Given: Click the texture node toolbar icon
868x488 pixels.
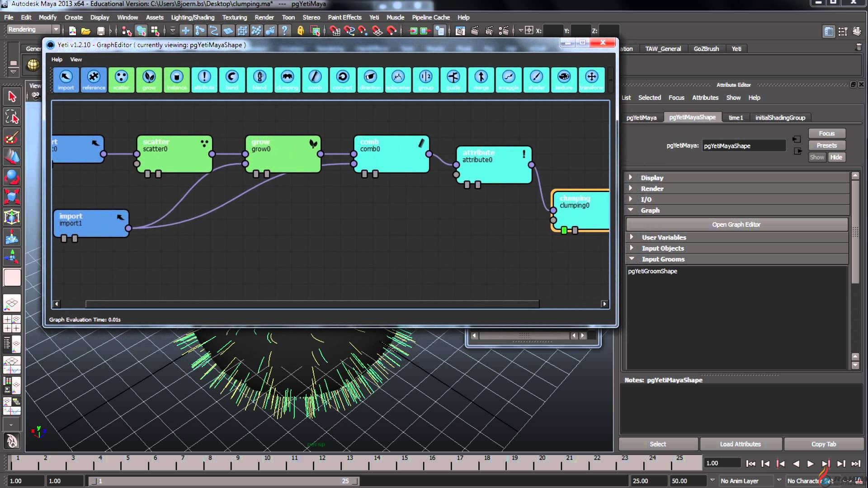Looking at the screenshot, I should pyautogui.click(x=563, y=80).
